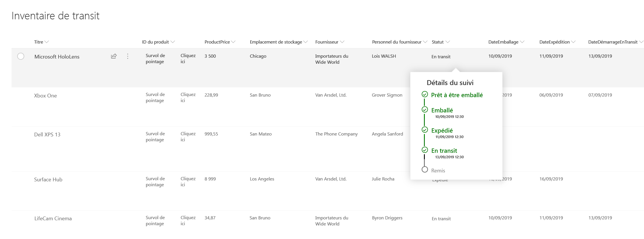644x239 pixels.
Task: Expand the ProductPrice column options
Action: tap(220, 42)
